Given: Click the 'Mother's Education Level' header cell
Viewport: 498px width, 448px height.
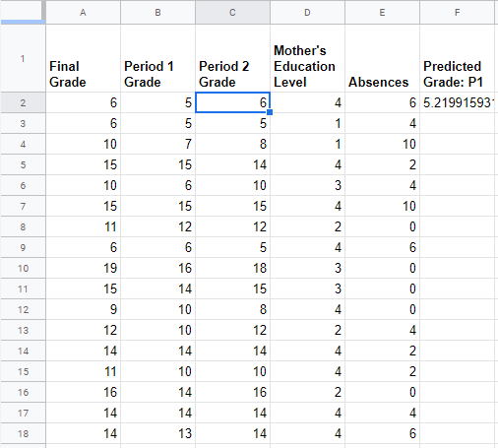Looking at the screenshot, I should 307,58.
